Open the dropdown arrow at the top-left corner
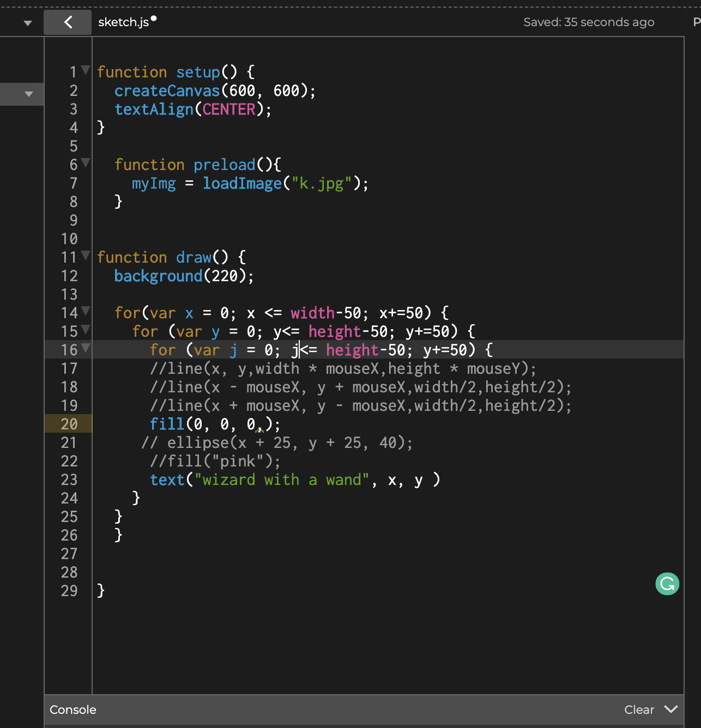This screenshot has height=728, width=701. point(28,23)
